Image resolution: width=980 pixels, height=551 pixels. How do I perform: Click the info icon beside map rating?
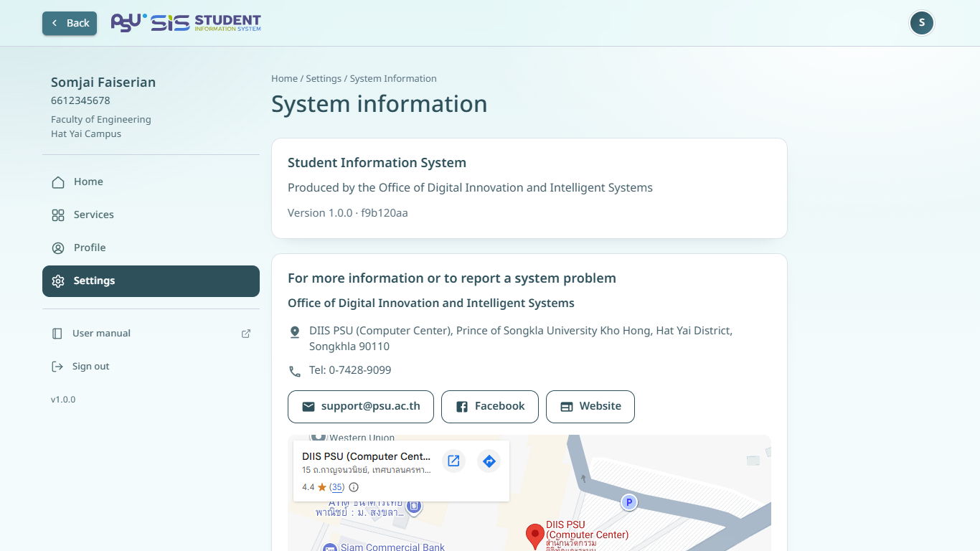[x=354, y=487]
